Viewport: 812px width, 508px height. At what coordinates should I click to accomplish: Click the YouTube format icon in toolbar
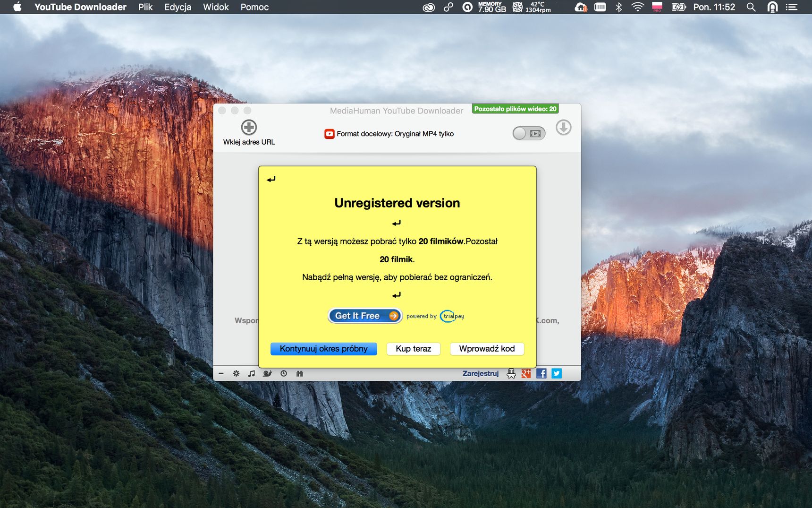pos(329,134)
